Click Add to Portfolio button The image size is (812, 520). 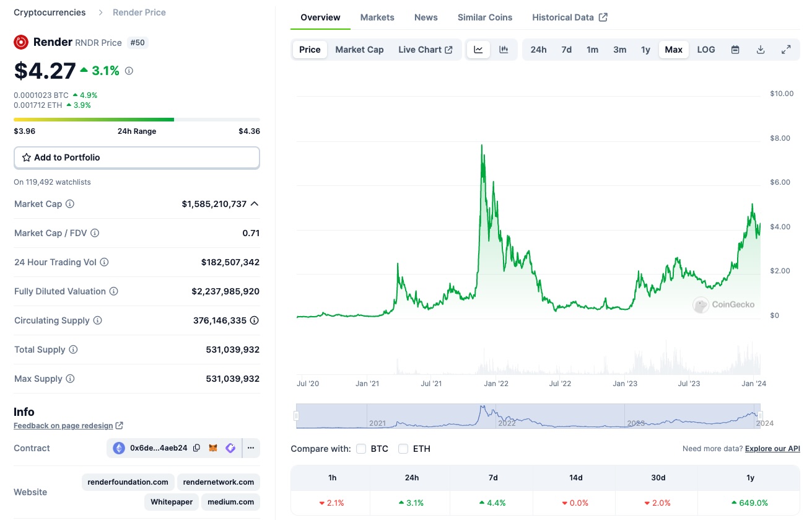coord(137,157)
